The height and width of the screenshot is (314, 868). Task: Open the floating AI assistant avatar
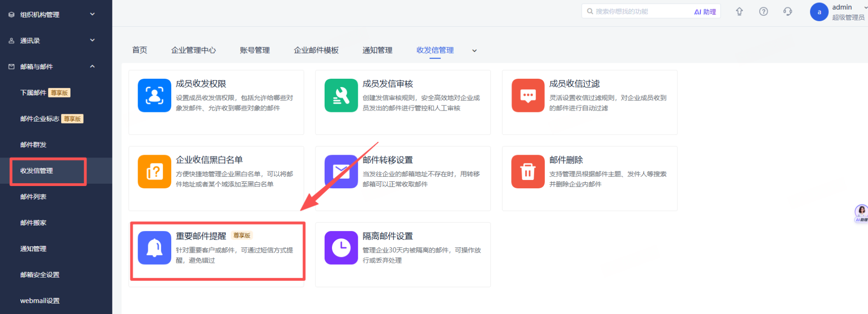(x=861, y=214)
